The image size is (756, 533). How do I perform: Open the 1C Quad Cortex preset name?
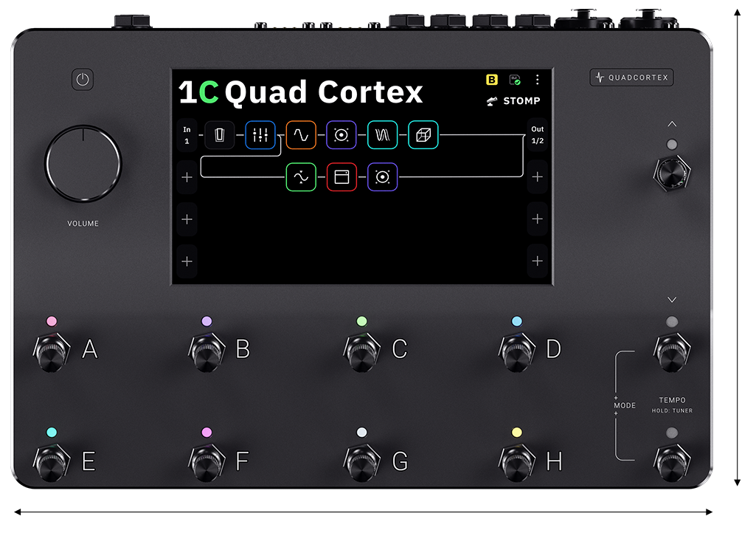[301, 93]
